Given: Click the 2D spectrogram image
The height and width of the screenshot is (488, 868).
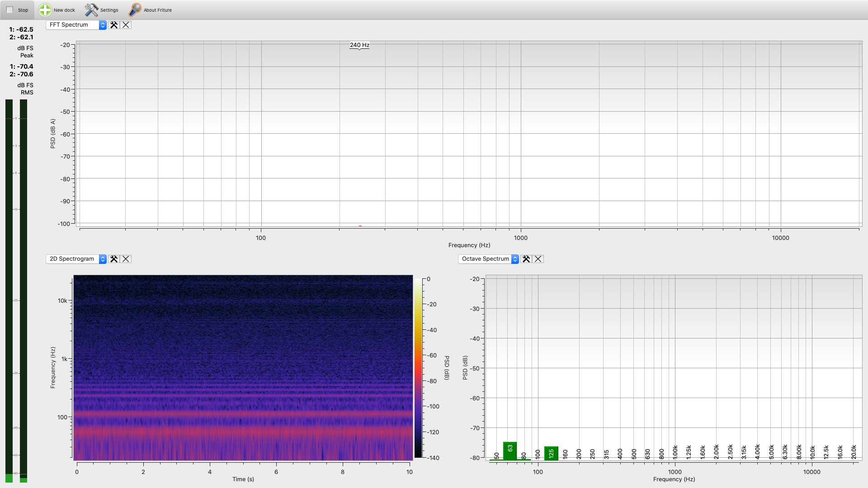Looking at the screenshot, I should (243, 368).
